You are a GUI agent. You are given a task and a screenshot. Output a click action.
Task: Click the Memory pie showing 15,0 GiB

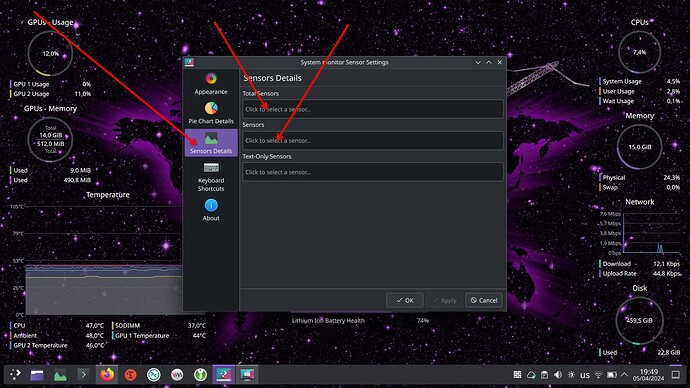click(639, 147)
